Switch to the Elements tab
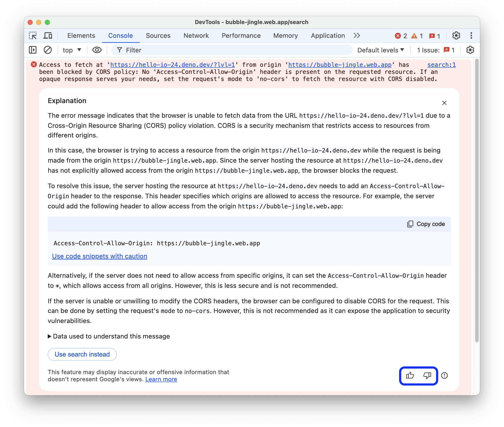 pos(81,36)
